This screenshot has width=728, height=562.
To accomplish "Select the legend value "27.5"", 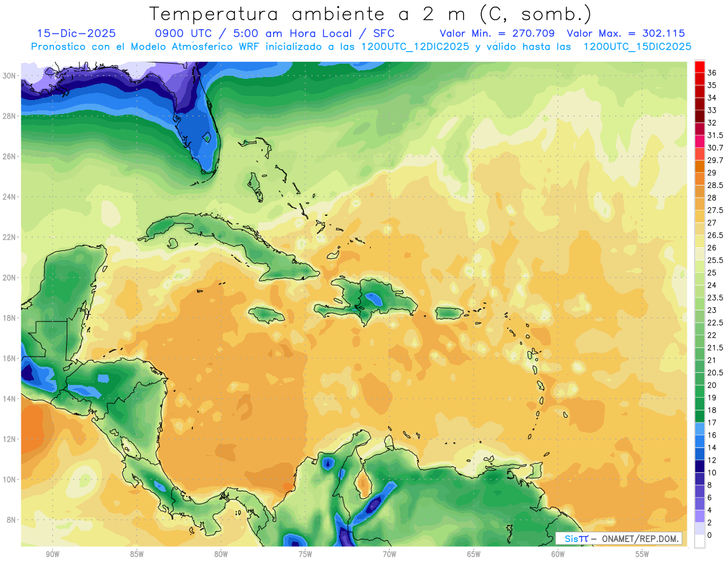I will coord(715,210).
